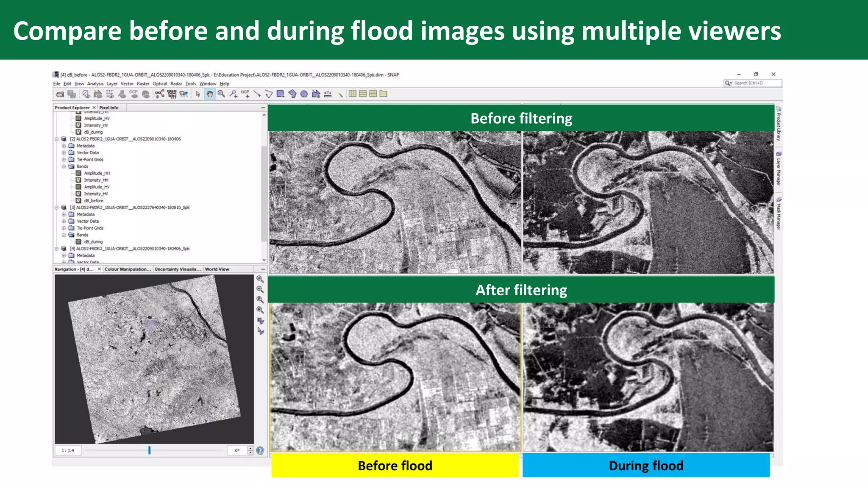Collapse product [3] tree node
Screen dimensions: 868x488
56,208
